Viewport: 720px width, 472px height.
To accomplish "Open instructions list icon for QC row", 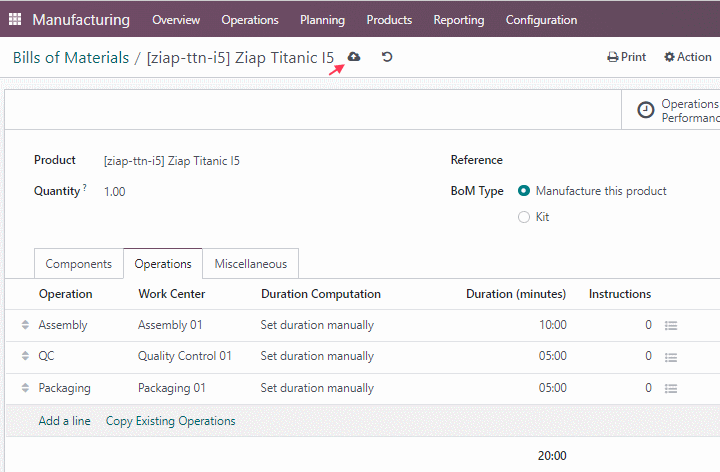I will tap(671, 357).
